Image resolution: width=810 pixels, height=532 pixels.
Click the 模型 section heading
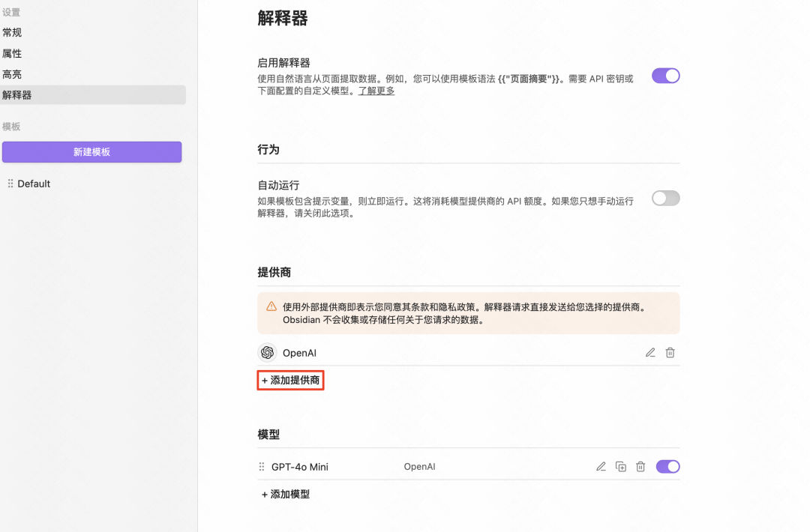click(x=268, y=435)
